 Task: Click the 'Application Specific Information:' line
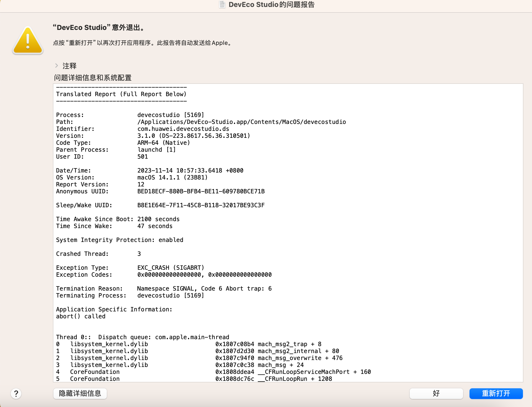[114, 309]
